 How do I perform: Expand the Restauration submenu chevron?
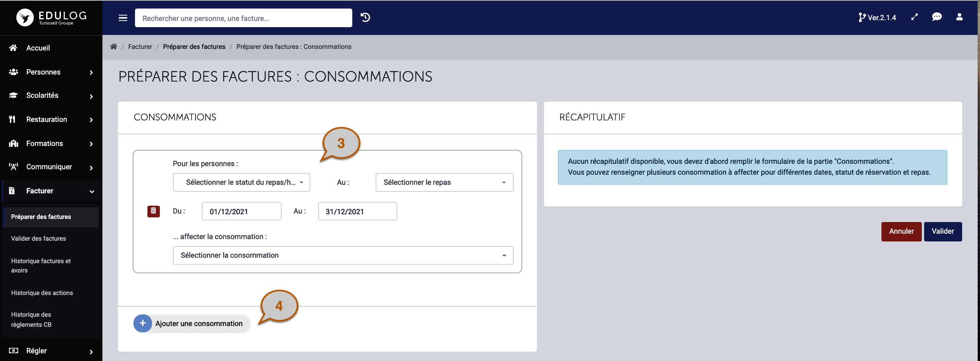click(91, 120)
